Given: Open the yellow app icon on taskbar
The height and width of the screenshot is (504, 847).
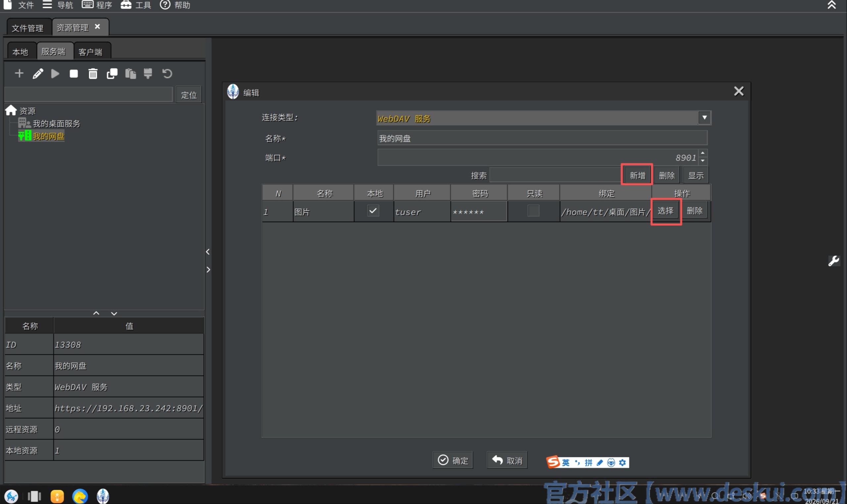Looking at the screenshot, I should (x=57, y=496).
